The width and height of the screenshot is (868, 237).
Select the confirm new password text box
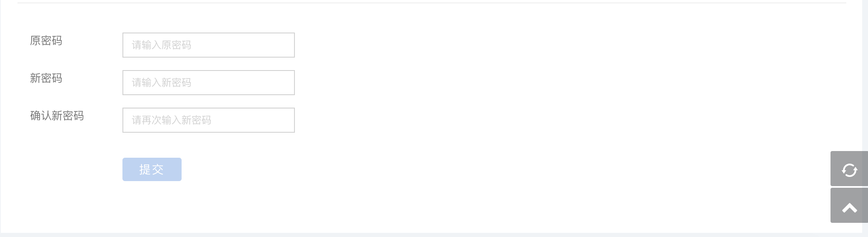[x=208, y=120]
